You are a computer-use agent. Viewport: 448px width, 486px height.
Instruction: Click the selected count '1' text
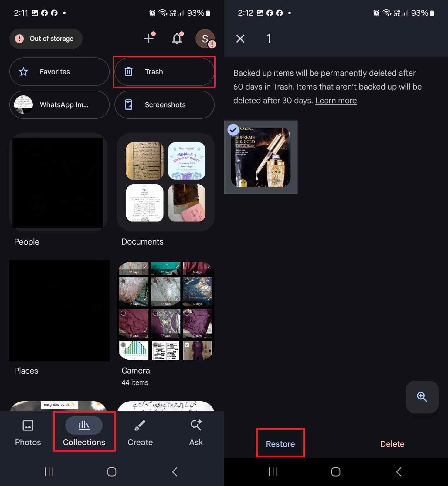tap(269, 39)
